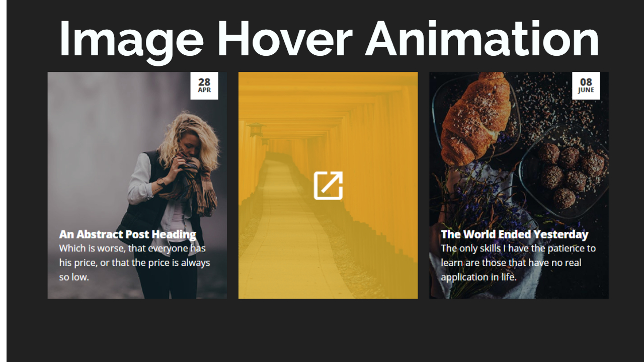Click the word 'Animation' in page heading

(482, 39)
